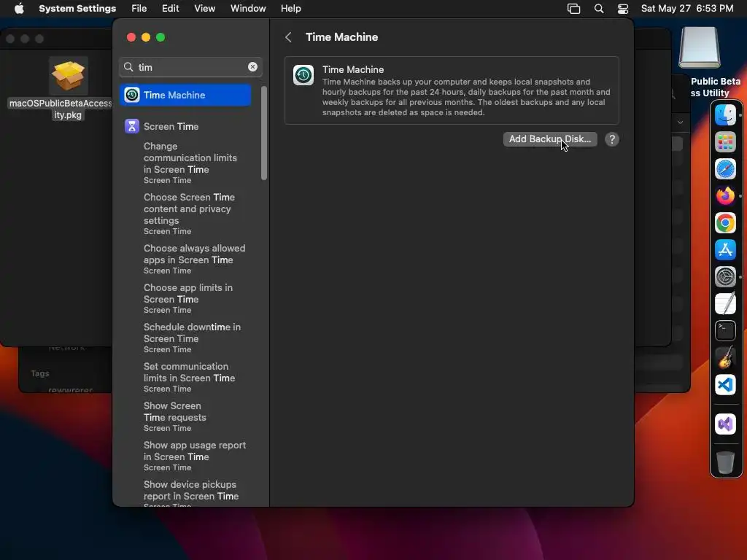This screenshot has height=560, width=747.
Task: Open 'Change communication limits in Screen Time'
Action: click(x=190, y=163)
